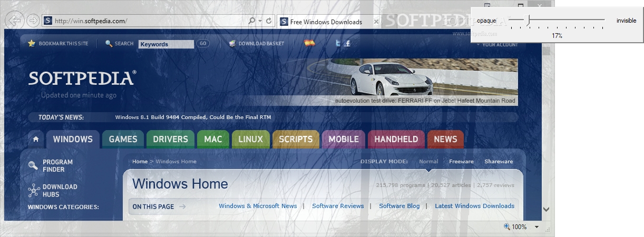Open the Windows 8.1 Build 9484 news headline
644x237 pixels.
tap(193, 117)
